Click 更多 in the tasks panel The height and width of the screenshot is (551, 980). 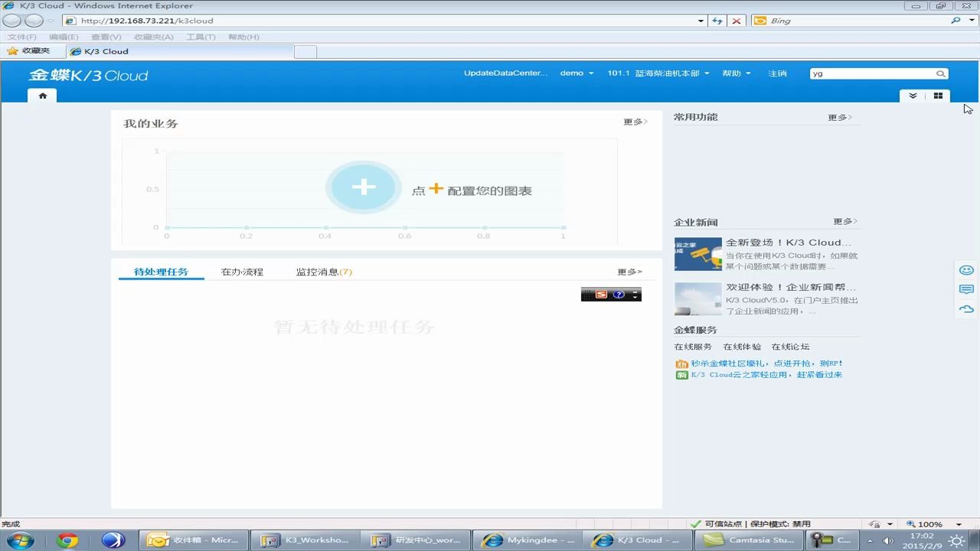click(x=630, y=272)
